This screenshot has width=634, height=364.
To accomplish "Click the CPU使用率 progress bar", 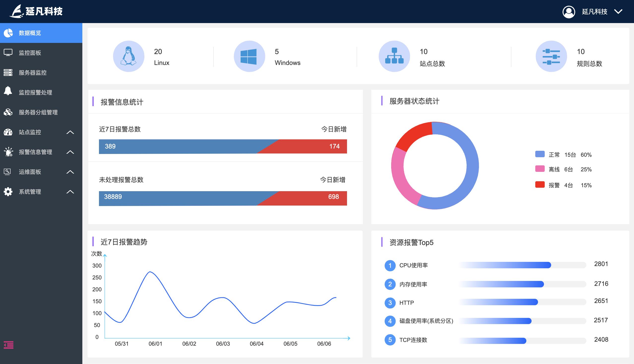I will 522,265.
